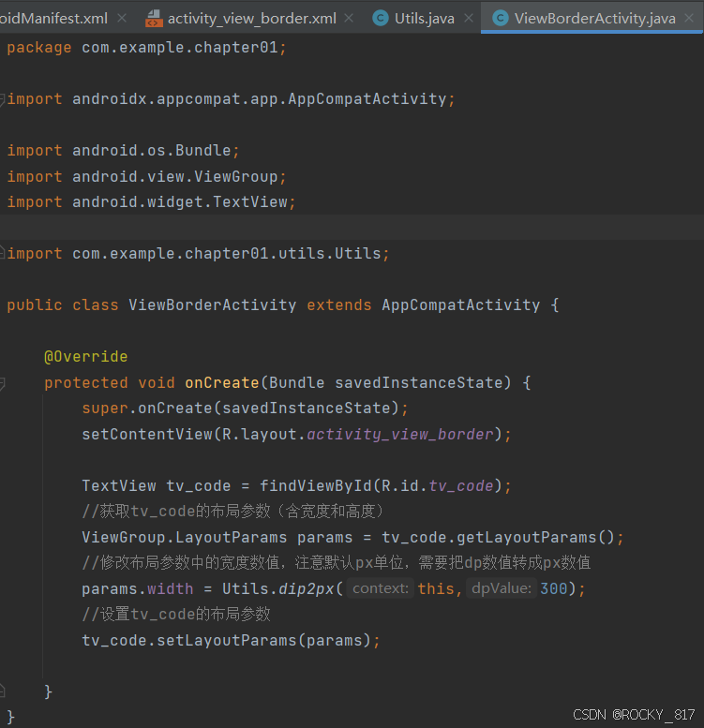Click 'savedInstanceState' parameter in onCreate signature
Screen dimensions: 704x728
pos(419,383)
